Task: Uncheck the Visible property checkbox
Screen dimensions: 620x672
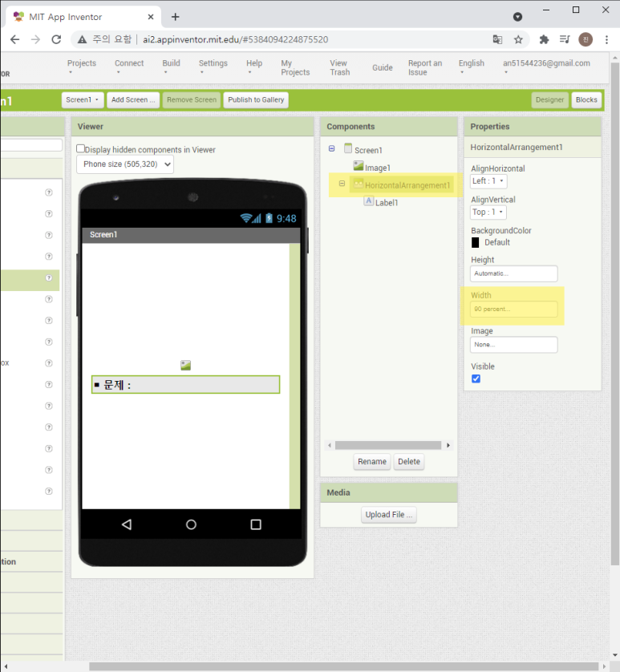Action: coord(476,379)
